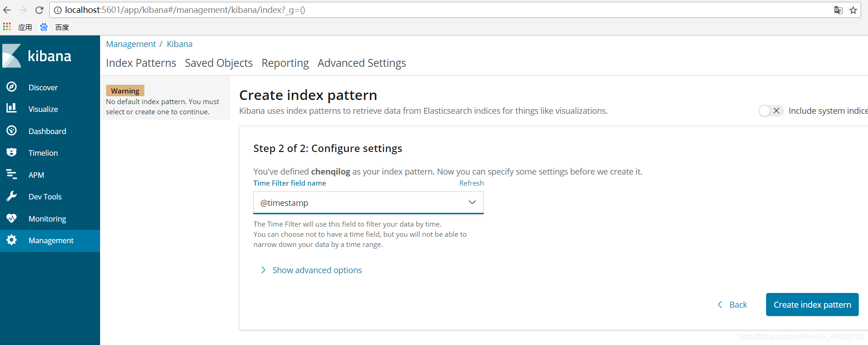The image size is (868, 345).
Task: Click the Create index pattern heading
Action: coord(308,95)
